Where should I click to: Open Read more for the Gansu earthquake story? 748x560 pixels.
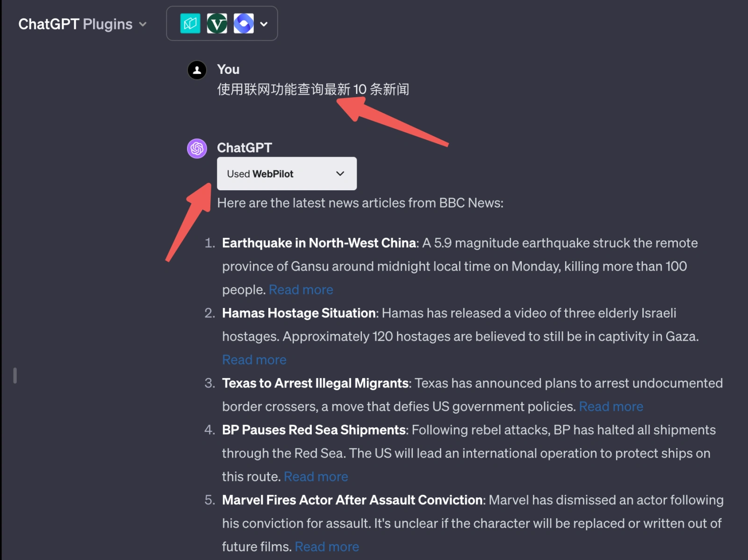coord(301,290)
